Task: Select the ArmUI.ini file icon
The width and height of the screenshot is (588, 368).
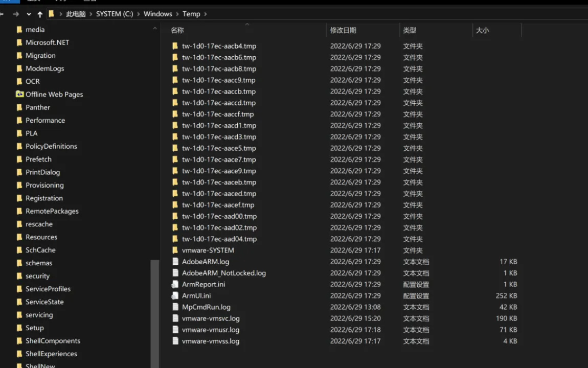Action: pyautogui.click(x=175, y=296)
